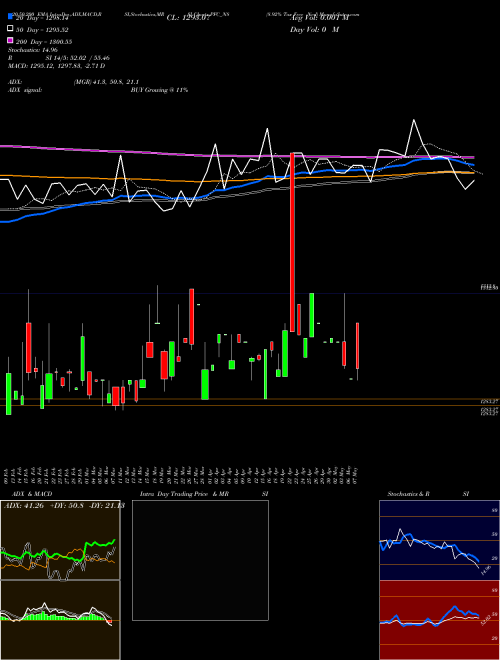Click the RSI 14/5 values text

coord(78,58)
